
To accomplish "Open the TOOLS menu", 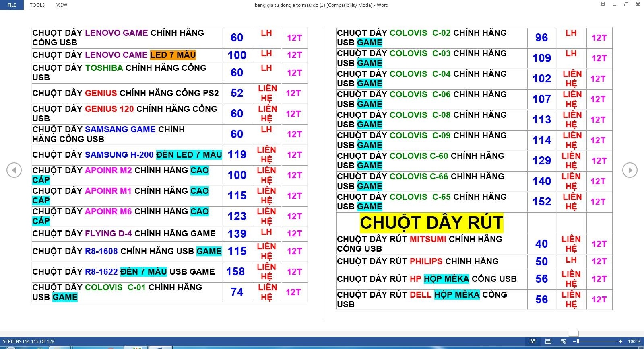I will pos(37,5).
